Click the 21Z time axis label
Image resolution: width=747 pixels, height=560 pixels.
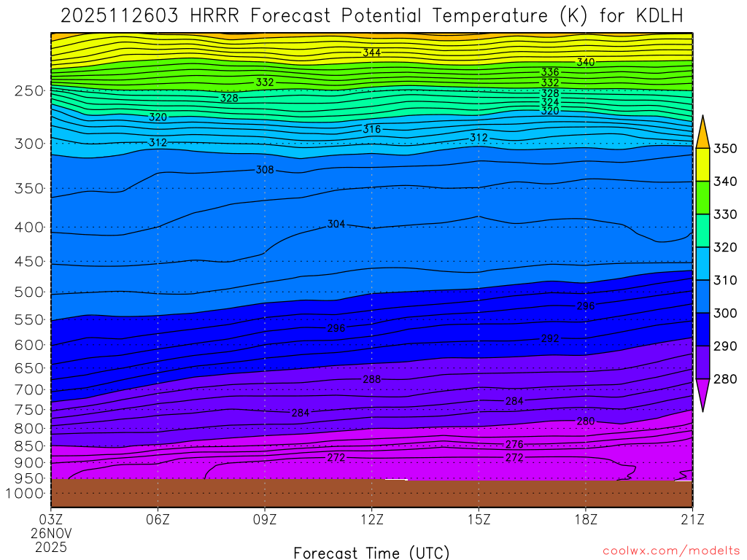point(692,519)
